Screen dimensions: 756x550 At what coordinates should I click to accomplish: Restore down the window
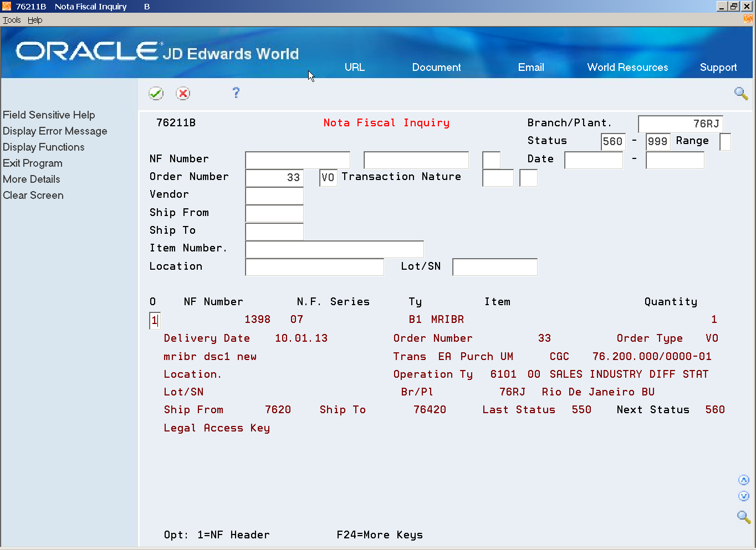[734, 7]
